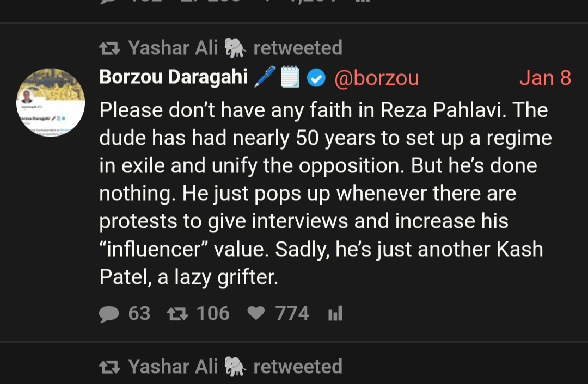Click retweet icon in bottom retweeted header
Image resolution: width=588 pixels, height=384 pixels.
click(109, 367)
